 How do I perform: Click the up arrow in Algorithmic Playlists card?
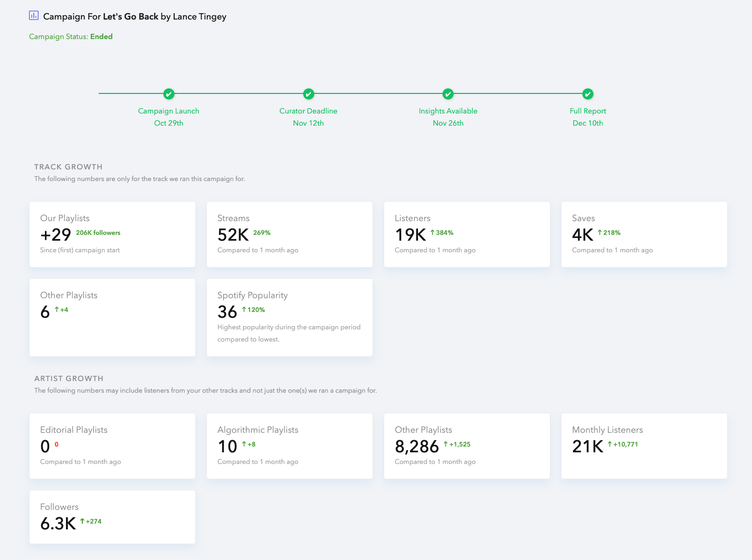point(244,444)
